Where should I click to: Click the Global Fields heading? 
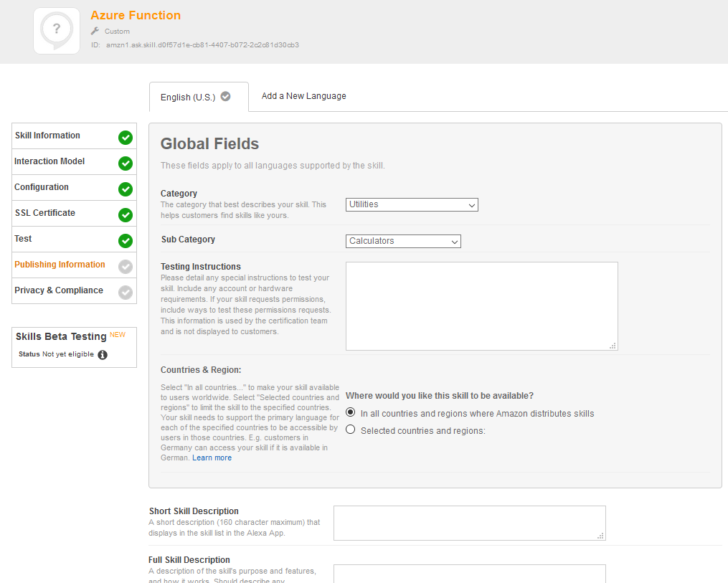pyautogui.click(x=210, y=144)
